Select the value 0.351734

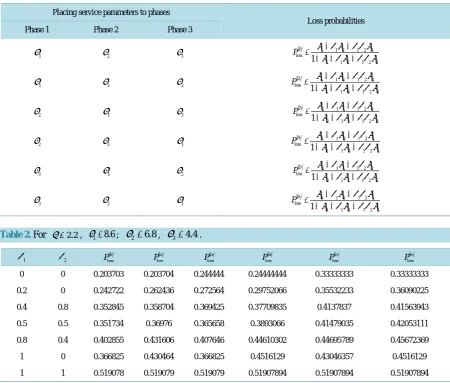109,323
